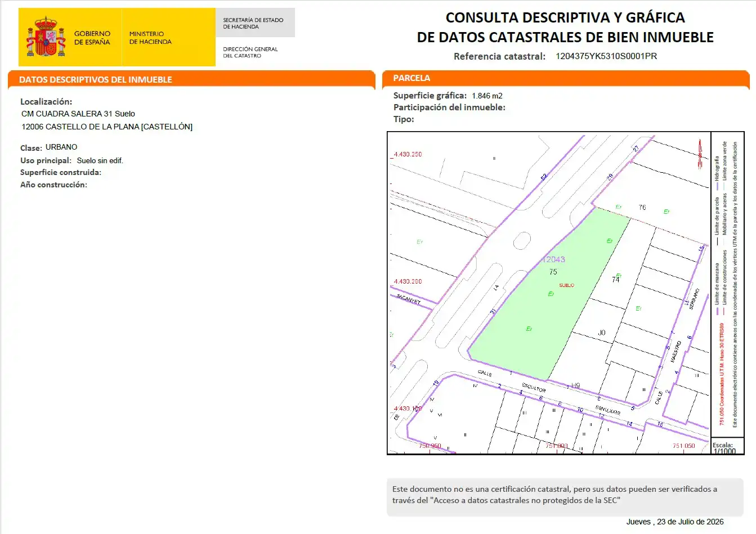Click the oval traffic island on the map
This screenshot has width=756, height=534.
[x=522, y=241]
